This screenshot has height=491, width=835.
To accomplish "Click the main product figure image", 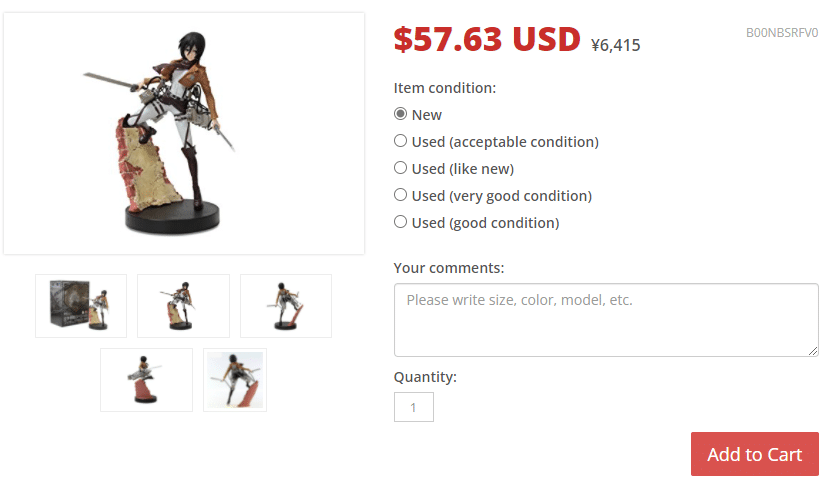I will click(x=184, y=133).
